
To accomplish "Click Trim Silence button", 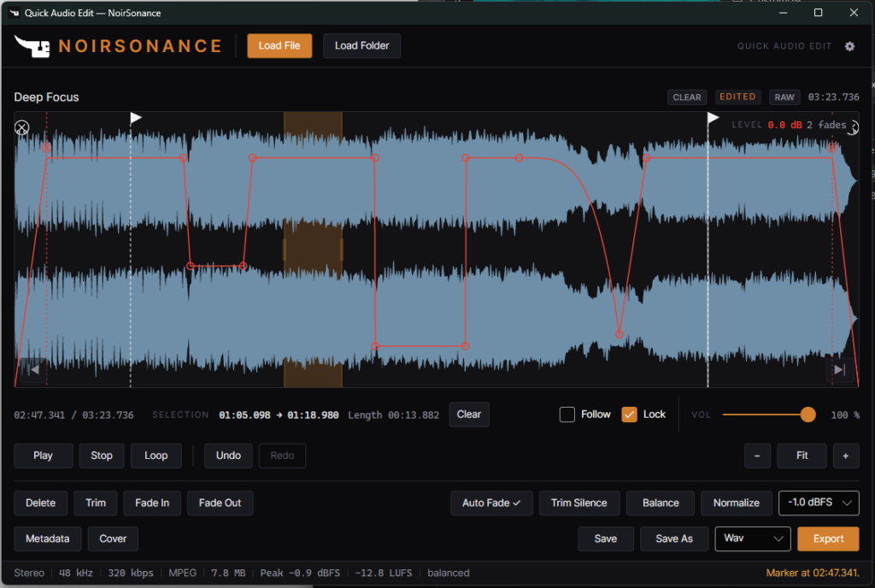I will (x=579, y=503).
